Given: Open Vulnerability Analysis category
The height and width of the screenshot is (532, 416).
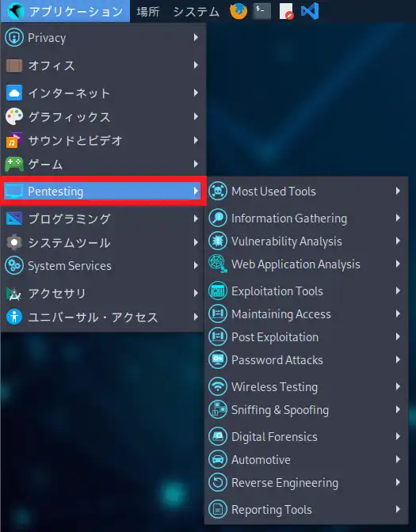Looking at the screenshot, I should [305, 241].
